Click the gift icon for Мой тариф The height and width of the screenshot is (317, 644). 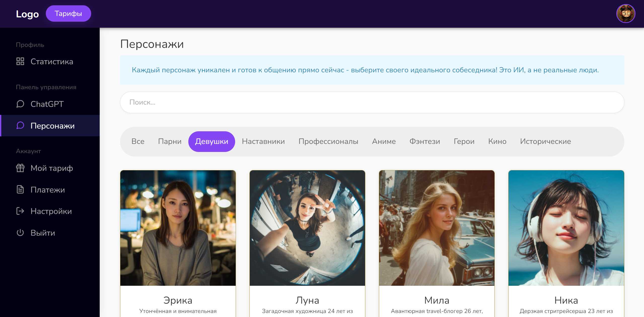(x=20, y=168)
